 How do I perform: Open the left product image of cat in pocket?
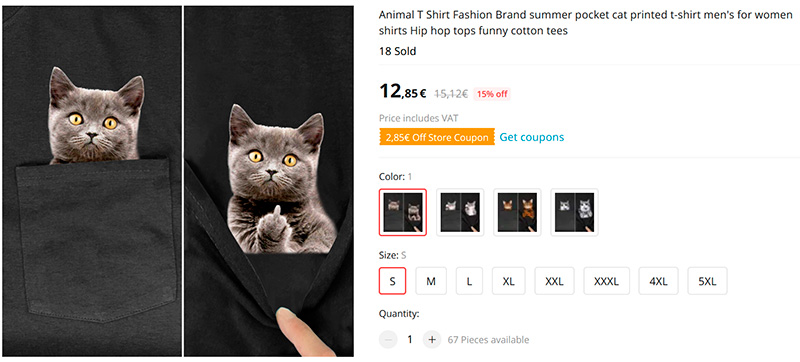click(92, 181)
